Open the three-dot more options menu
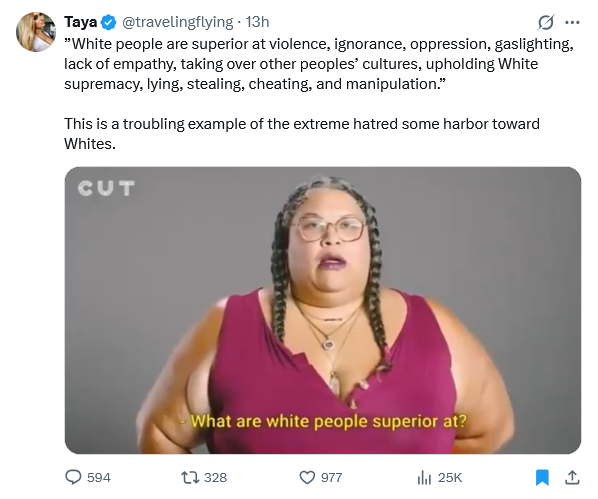Image resolution: width=598 pixels, height=499 pixels. [x=572, y=22]
